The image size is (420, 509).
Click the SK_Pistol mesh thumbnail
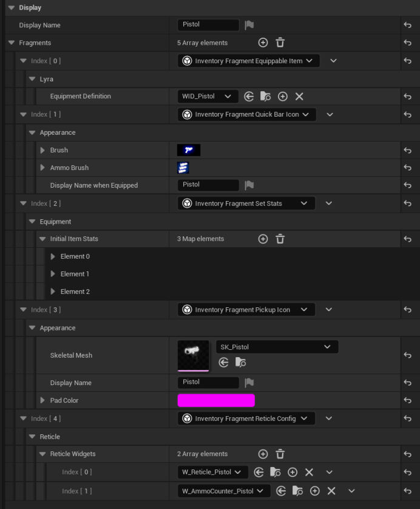(x=193, y=355)
